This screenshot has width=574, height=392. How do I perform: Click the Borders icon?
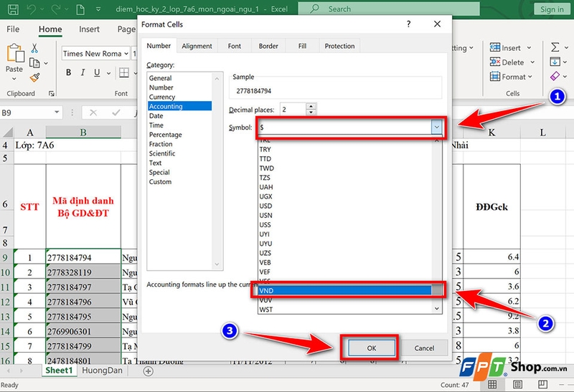point(124,72)
